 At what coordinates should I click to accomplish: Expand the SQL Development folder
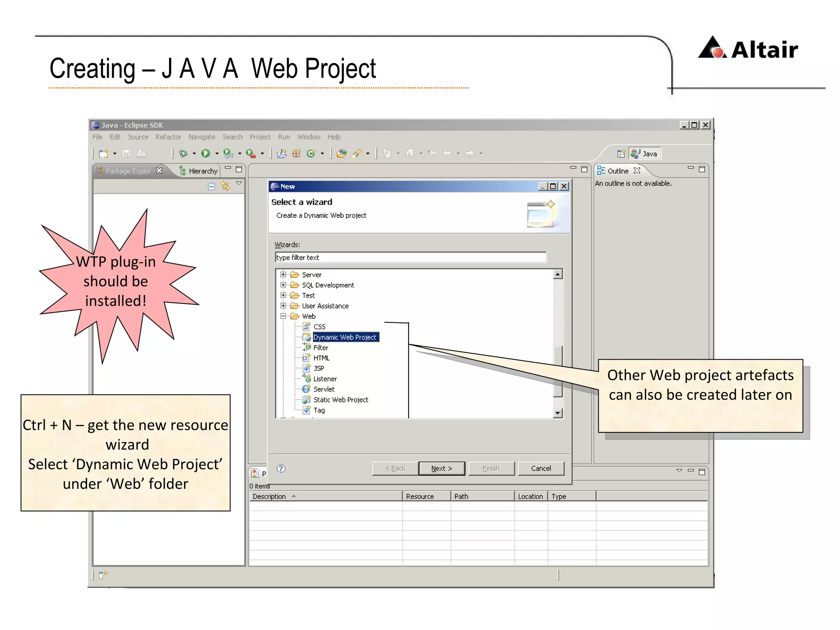[283, 285]
